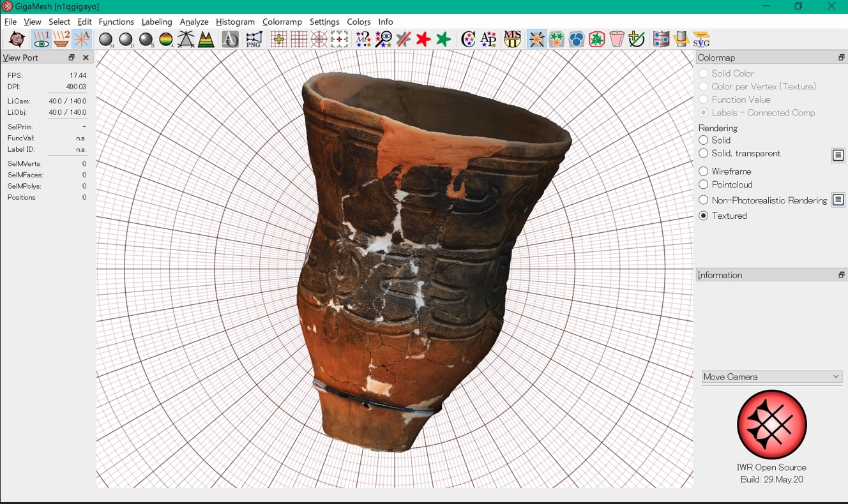Select the Pointcloud rendering option
This screenshot has width=848, height=504.
(704, 185)
